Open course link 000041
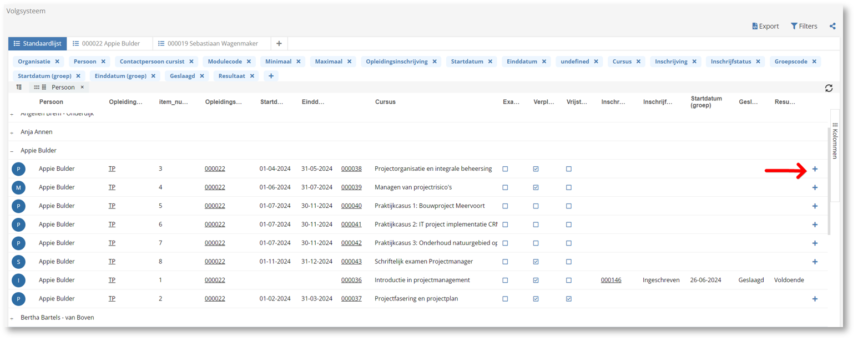 click(351, 224)
